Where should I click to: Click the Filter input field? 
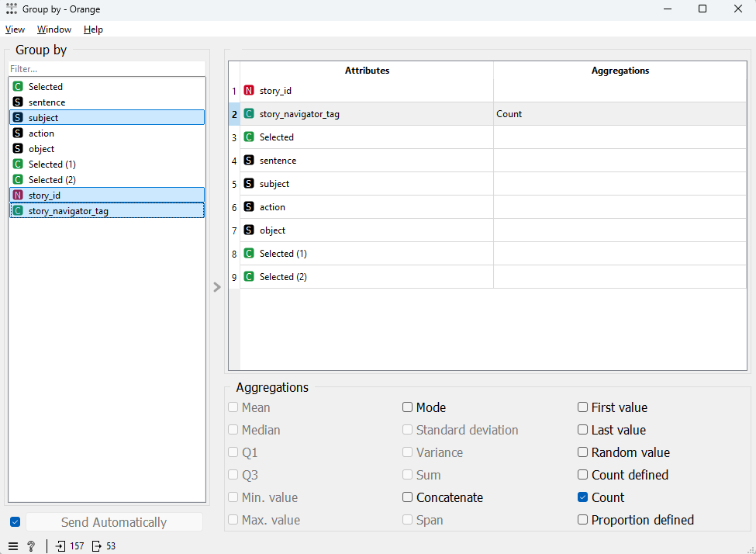106,69
